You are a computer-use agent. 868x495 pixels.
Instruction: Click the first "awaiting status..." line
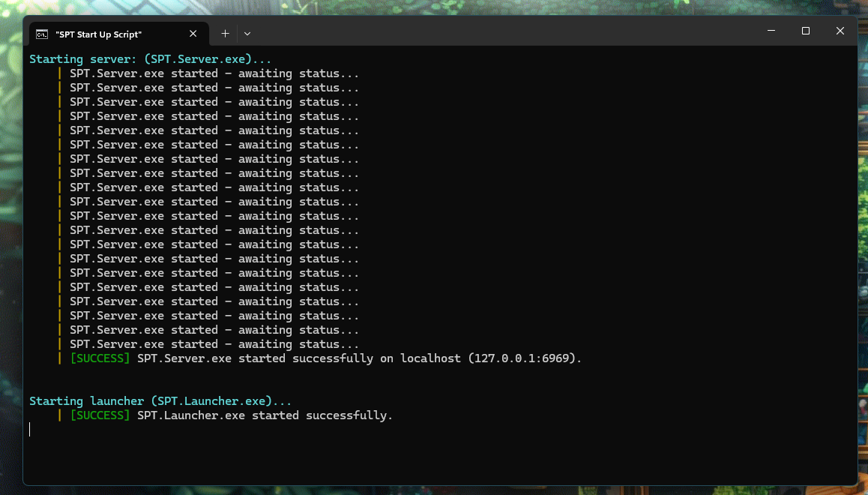coord(214,73)
